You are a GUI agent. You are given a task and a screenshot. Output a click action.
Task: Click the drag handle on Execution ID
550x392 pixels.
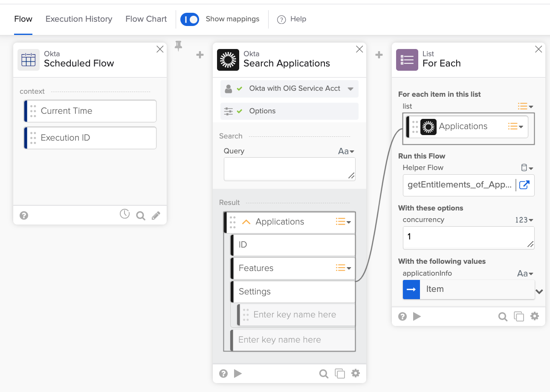click(x=33, y=138)
